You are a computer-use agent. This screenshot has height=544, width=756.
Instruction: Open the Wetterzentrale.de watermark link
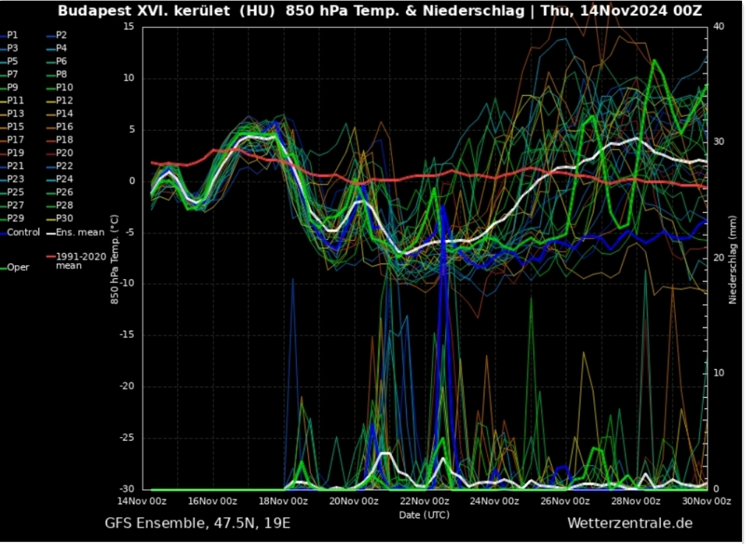click(x=630, y=523)
